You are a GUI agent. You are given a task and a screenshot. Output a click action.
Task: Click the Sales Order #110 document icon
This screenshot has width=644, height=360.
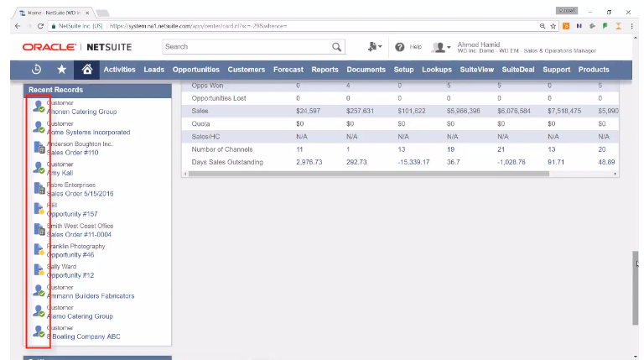(x=39, y=148)
